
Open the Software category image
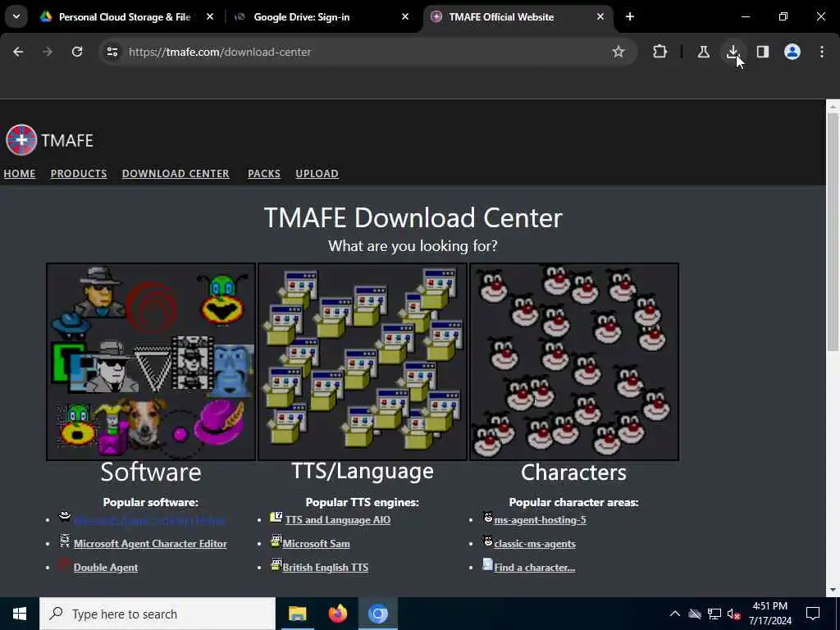click(151, 362)
